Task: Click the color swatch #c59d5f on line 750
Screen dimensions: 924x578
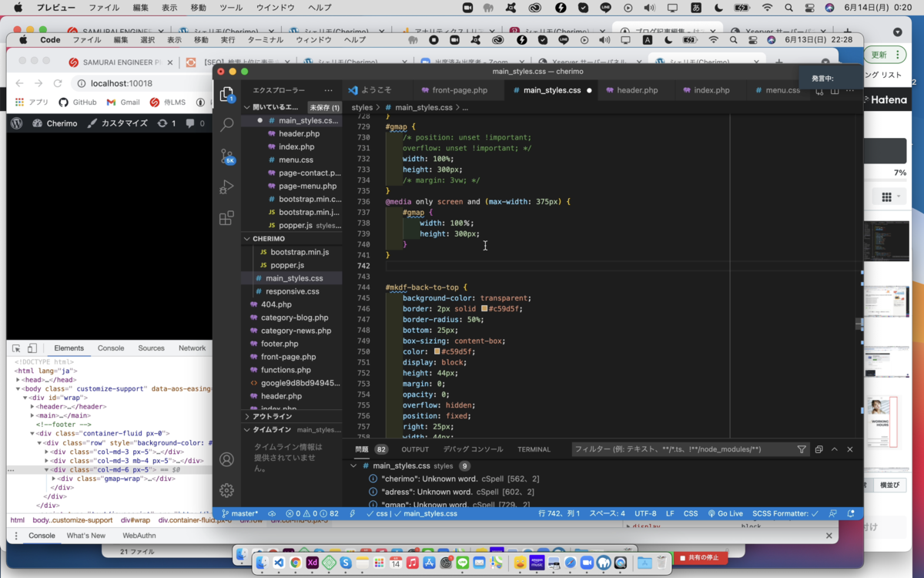Action: (437, 351)
